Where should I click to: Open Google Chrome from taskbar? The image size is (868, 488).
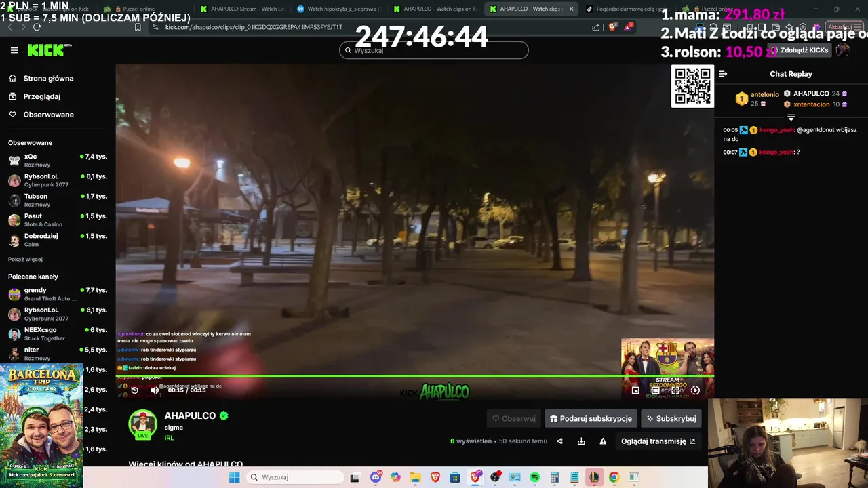[614, 477]
